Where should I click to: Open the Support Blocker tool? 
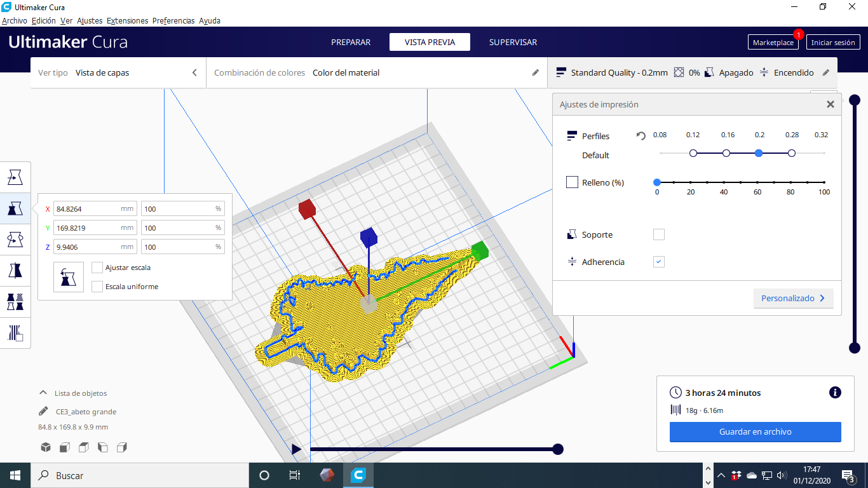coord(15,333)
